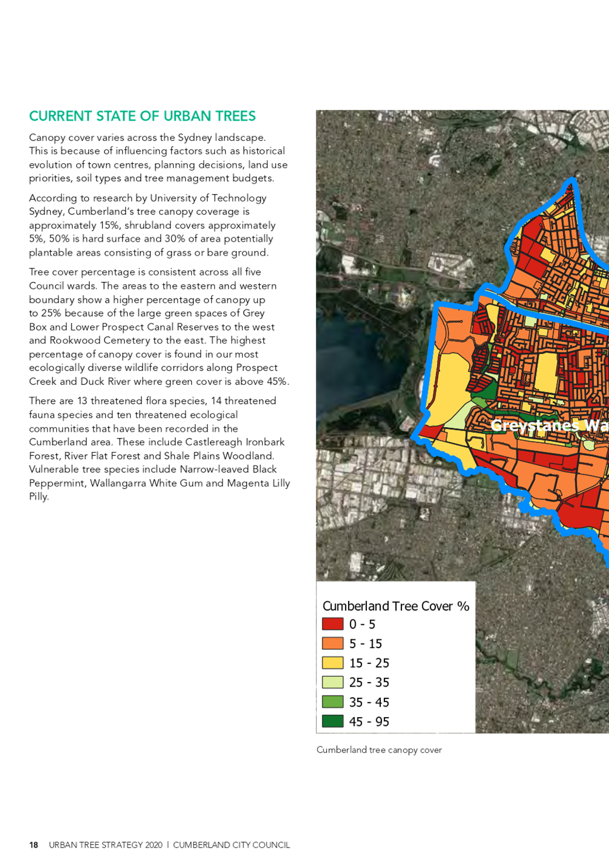The height and width of the screenshot is (868, 609).
Task: Click the paragraph starting 'Canopy cover varies'
Action: coord(159,158)
